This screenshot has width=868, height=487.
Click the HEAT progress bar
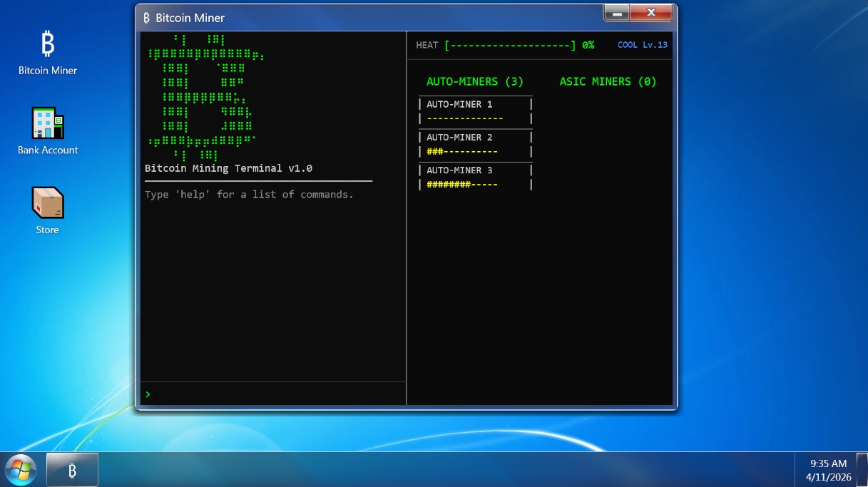coord(509,45)
